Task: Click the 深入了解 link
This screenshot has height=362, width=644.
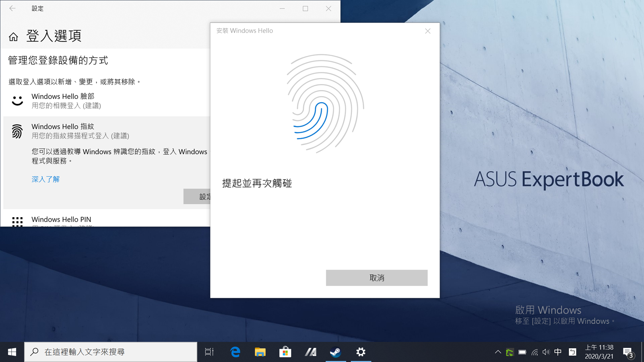Action: coord(45,179)
